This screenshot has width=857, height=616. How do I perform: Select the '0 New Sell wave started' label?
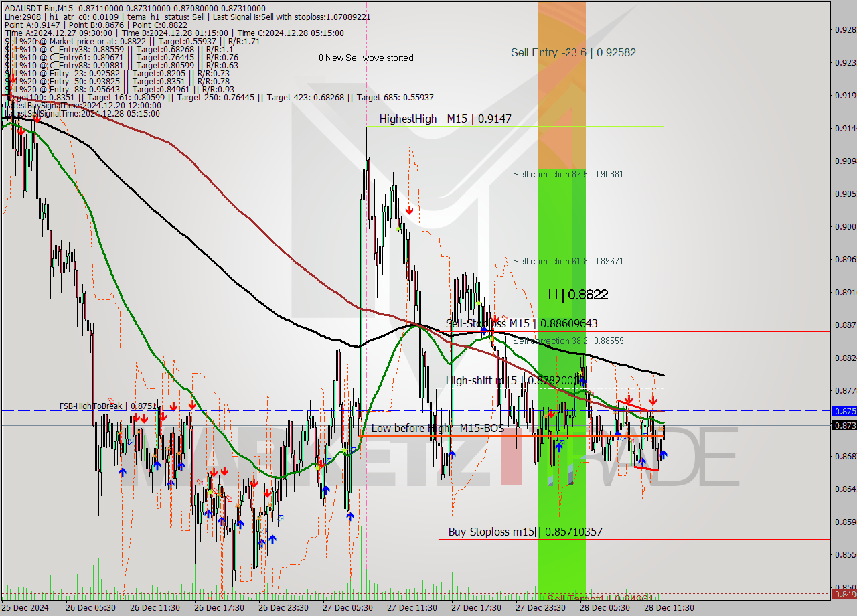[366, 58]
